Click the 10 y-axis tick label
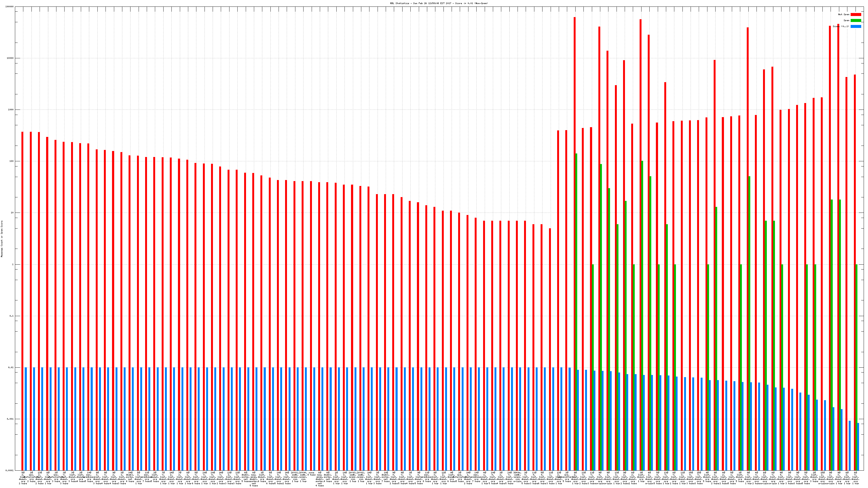The height and width of the screenshot is (488, 868). coord(12,213)
